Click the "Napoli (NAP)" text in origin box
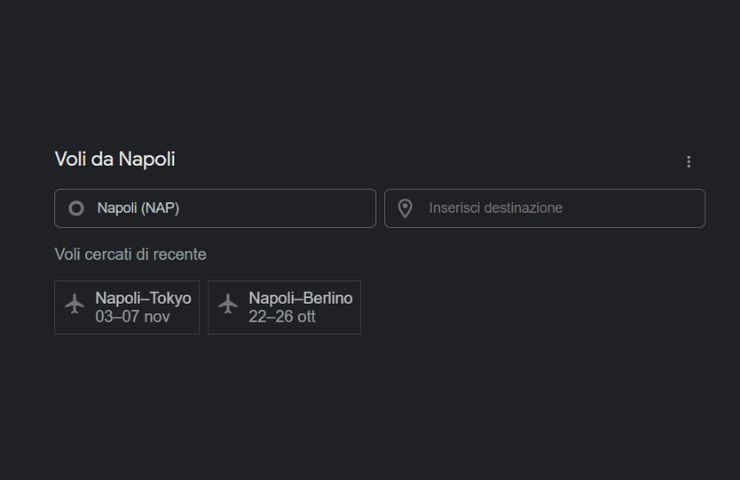740x480 pixels. (x=138, y=208)
